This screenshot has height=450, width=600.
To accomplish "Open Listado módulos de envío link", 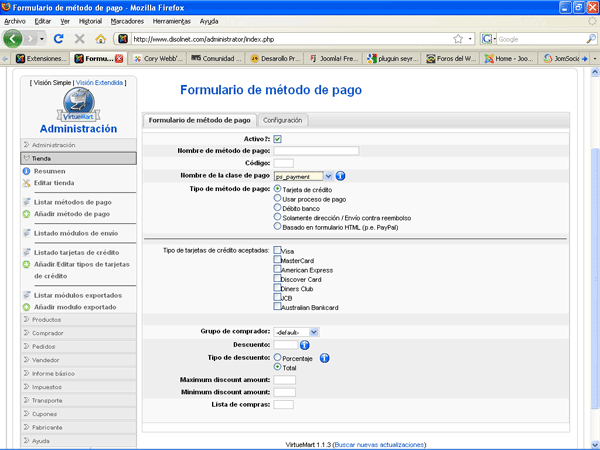I will pyautogui.click(x=76, y=233).
